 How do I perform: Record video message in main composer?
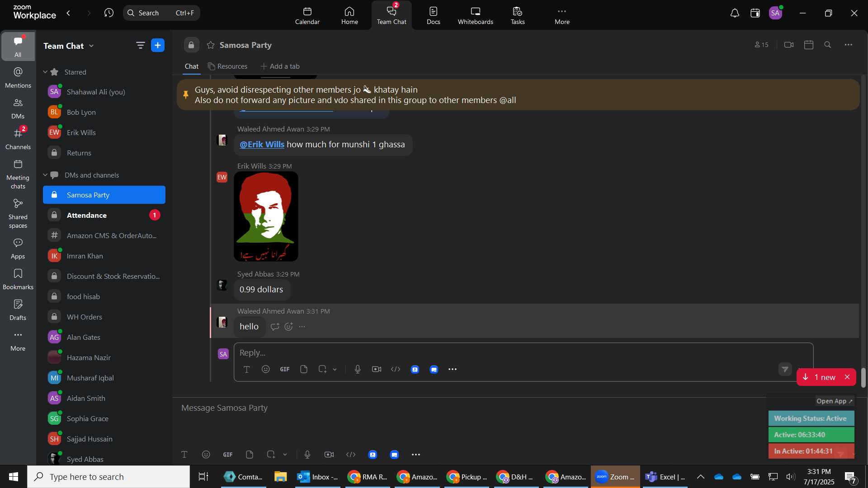pyautogui.click(x=329, y=455)
